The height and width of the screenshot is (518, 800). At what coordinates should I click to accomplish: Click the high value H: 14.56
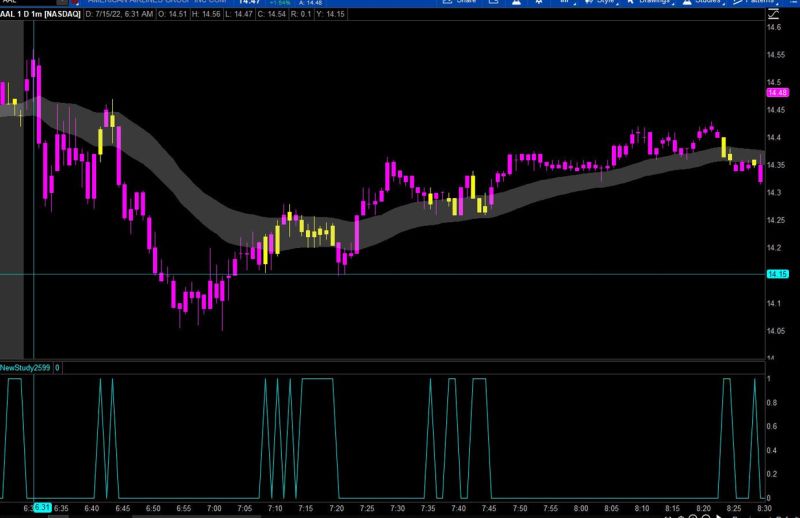coord(206,14)
